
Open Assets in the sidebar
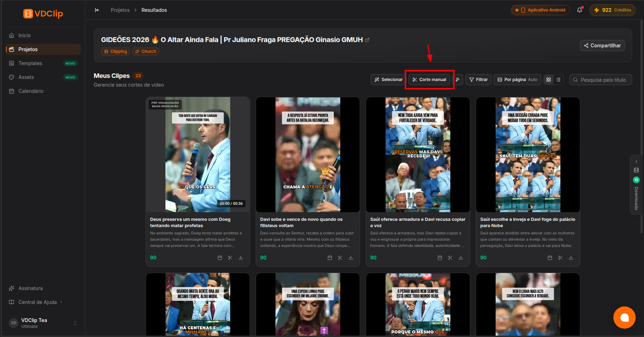[x=43, y=77]
